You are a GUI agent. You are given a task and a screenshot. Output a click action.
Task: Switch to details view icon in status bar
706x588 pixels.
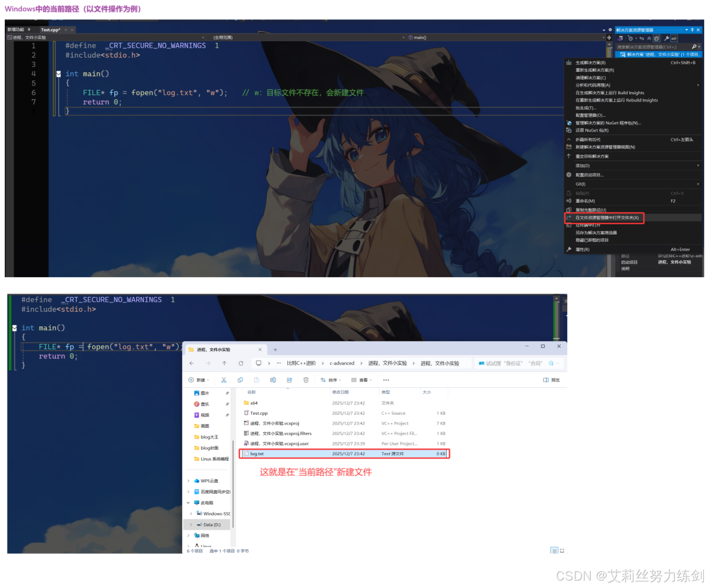[554, 551]
